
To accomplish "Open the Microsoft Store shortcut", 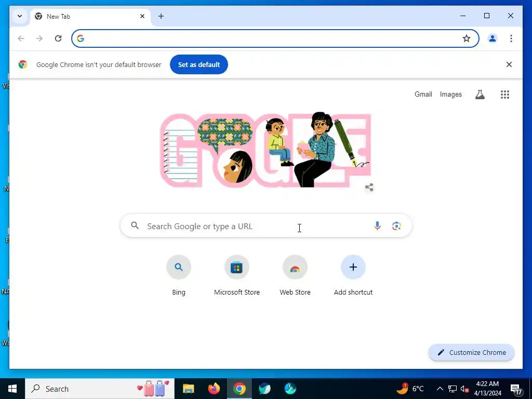I will click(x=237, y=275).
